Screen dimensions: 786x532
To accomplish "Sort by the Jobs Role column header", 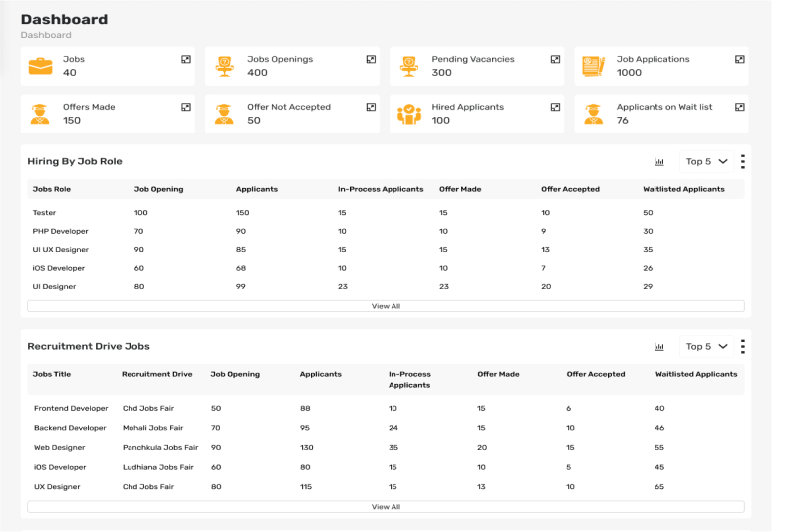I will click(x=52, y=189).
